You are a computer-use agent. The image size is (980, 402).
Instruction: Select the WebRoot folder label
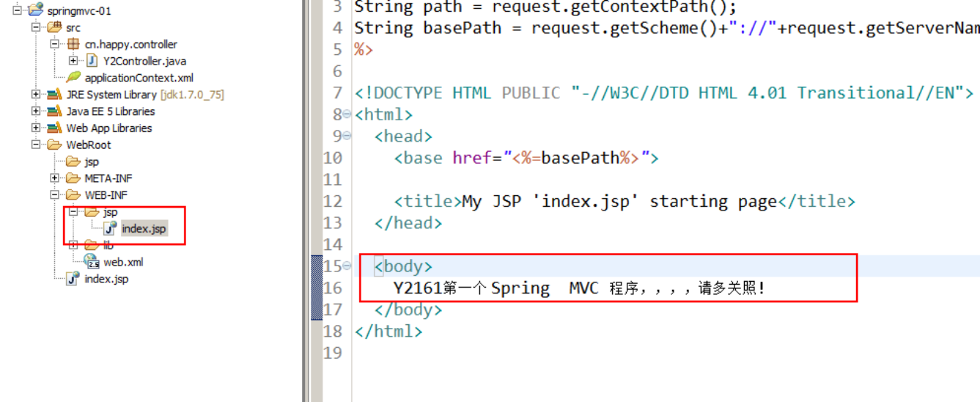pos(89,145)
